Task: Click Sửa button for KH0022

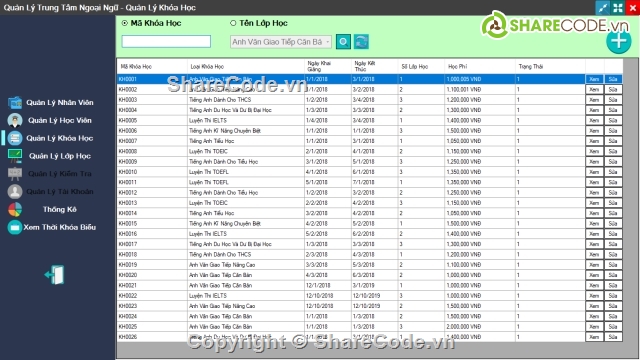Action: [x=613, y=296]
